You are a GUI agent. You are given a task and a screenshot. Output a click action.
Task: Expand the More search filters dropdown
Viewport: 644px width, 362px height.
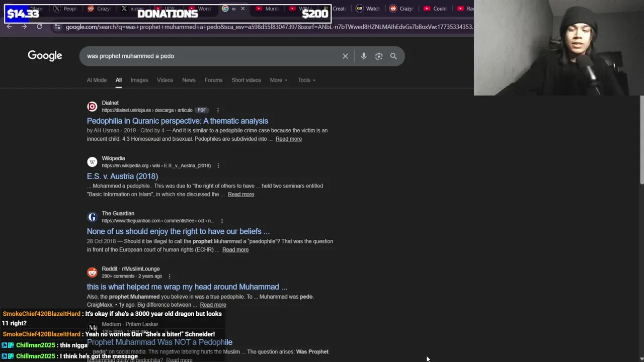click(279, 80)
